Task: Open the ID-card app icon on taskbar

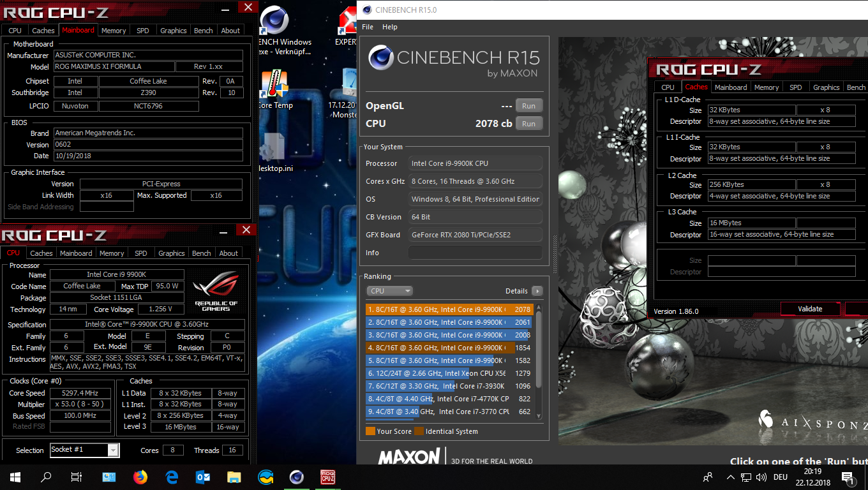Action: pos(109,477)
